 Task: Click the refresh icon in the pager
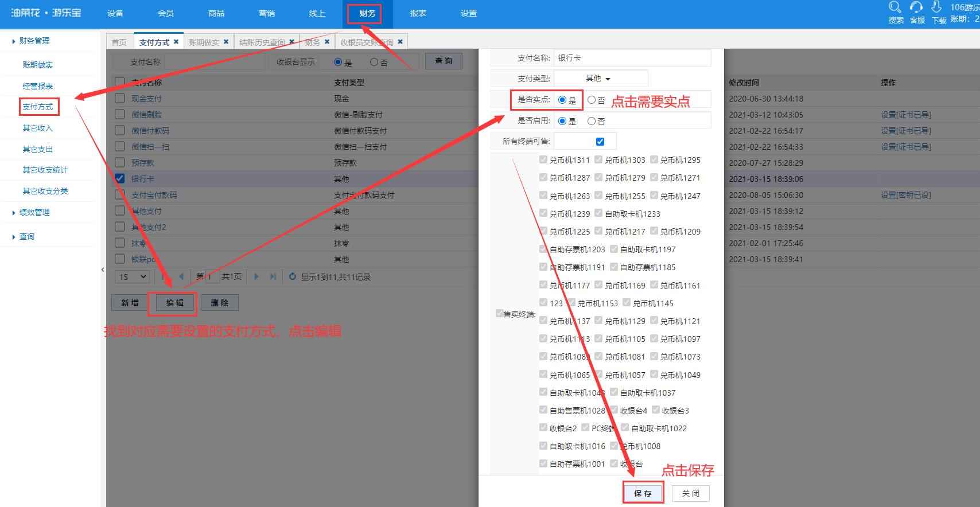pyautogui.click(x=292, y=276)
